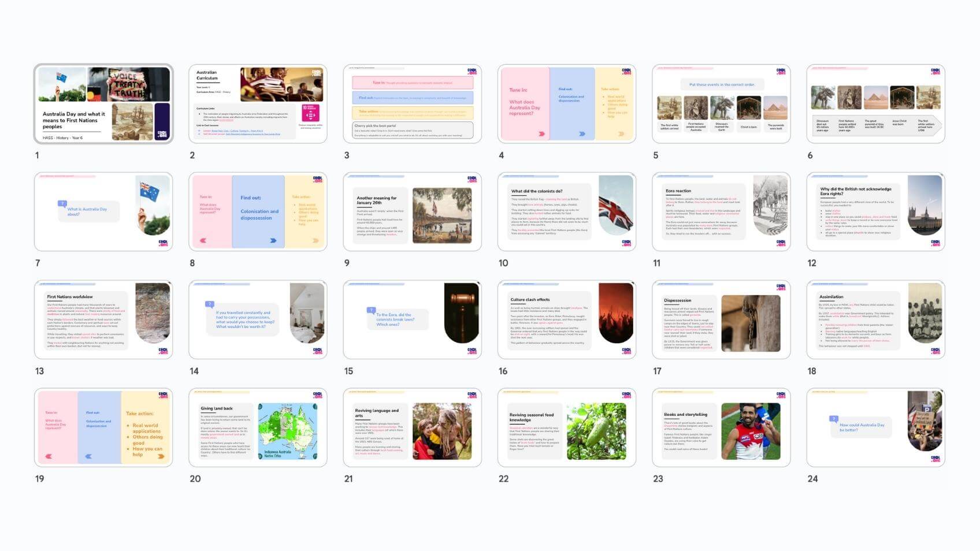
Task: Select the timeline arrow slide numbered 6
Action: [x=875, y=104]
